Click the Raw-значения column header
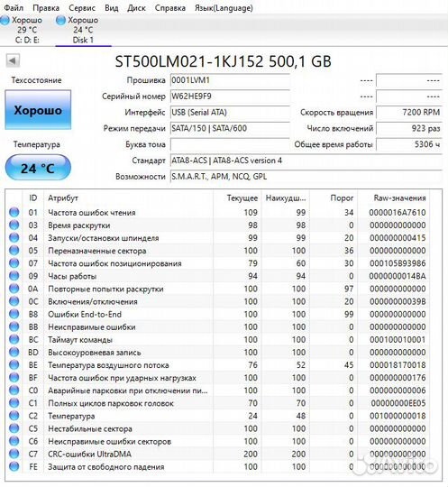448x487 pixels. 394,198
